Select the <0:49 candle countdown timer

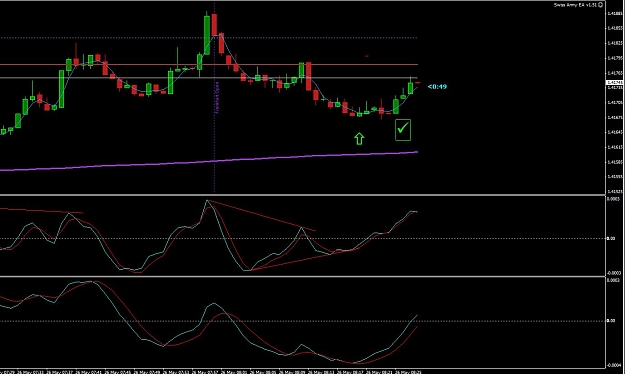pos(437,87)
